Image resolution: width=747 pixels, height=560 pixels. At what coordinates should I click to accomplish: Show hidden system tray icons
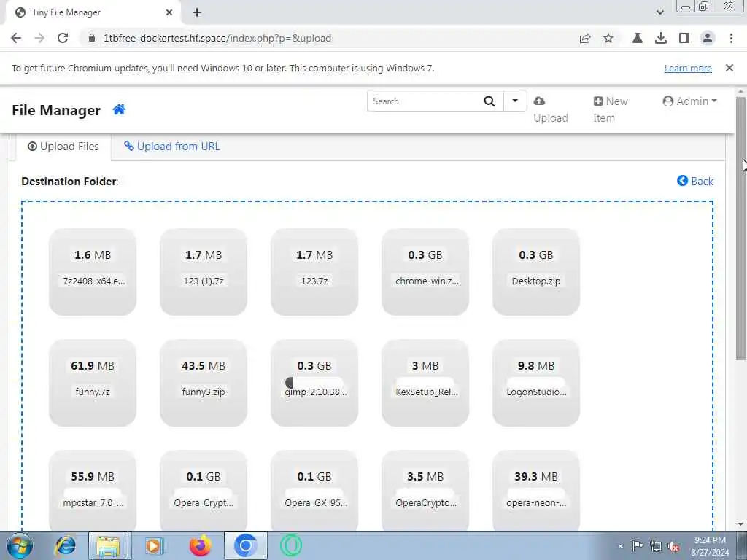click(x=620, y=547)
